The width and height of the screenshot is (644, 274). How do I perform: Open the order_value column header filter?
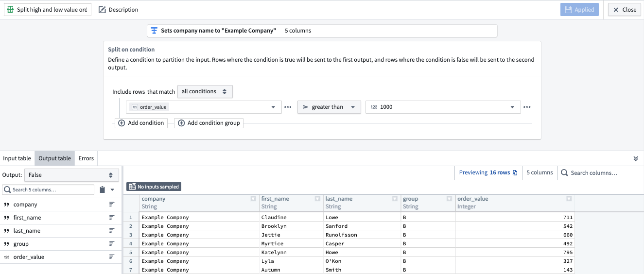coord(569,199)
